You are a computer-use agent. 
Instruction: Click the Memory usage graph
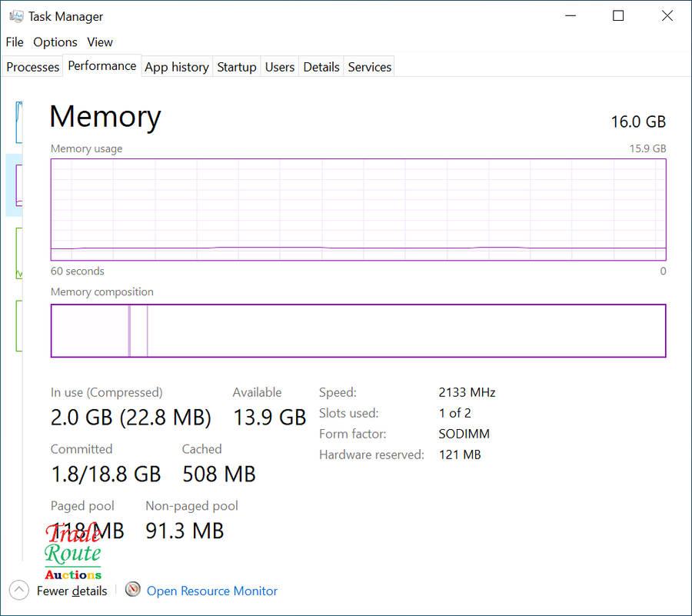tap(358, 209)
